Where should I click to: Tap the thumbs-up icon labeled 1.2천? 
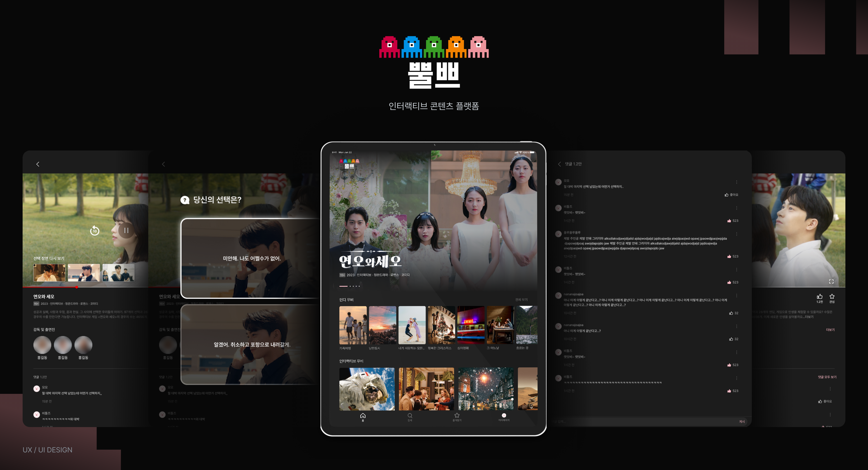819,296
